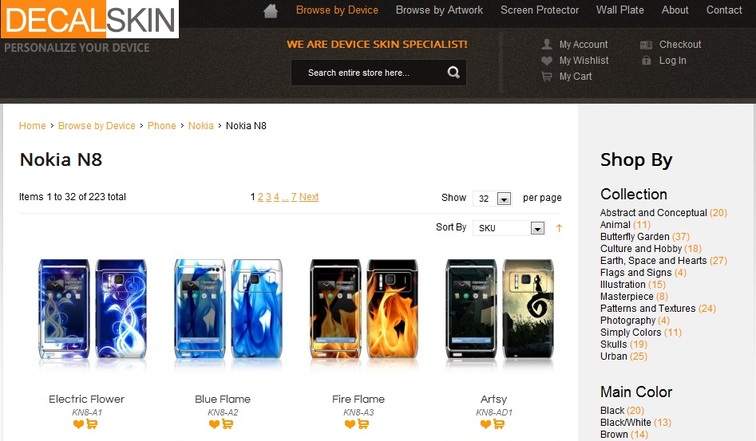The height and width of the screenshot is (441, 756).
Task: Add Blue Flame to cart icon
Action: (228, 424)
